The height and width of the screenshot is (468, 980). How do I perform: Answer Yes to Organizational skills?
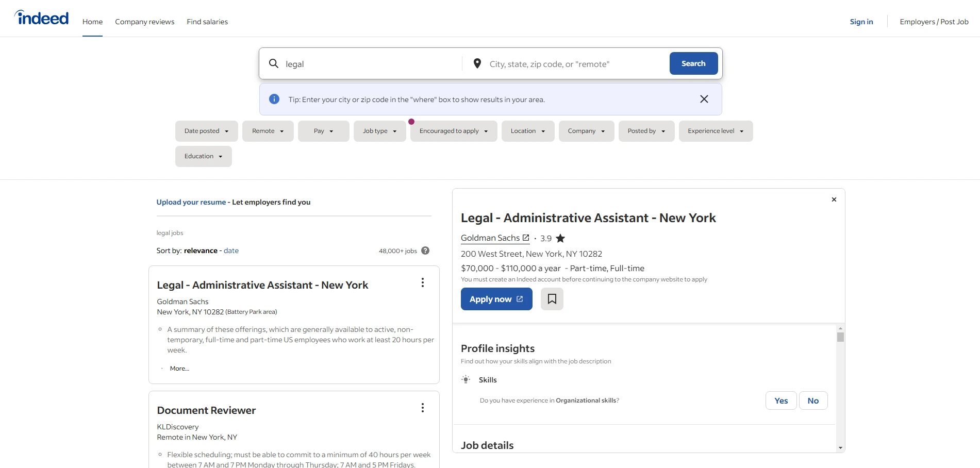[x=781, y=400]
